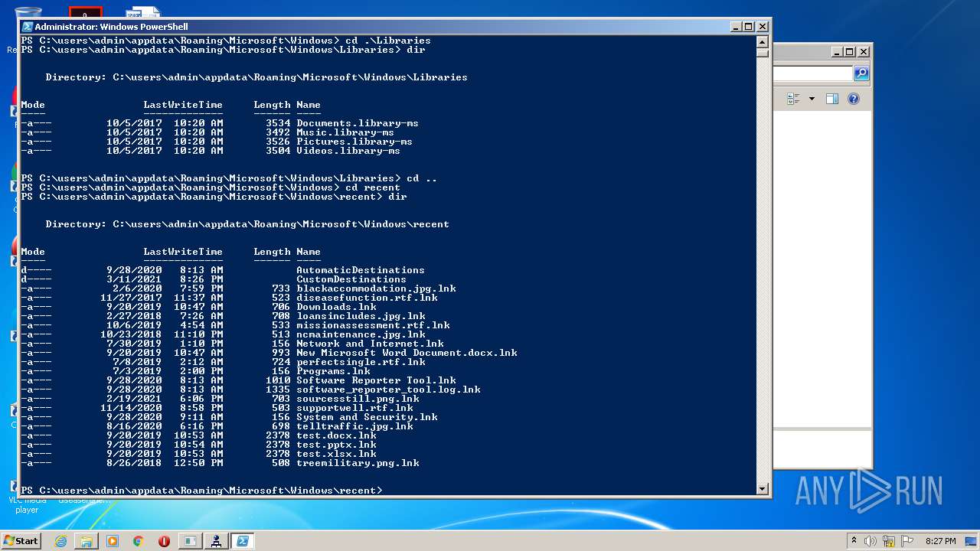Click the PowerShell window title bar text
The width and height of the screenshot is (980, 551).
[111, 27]
